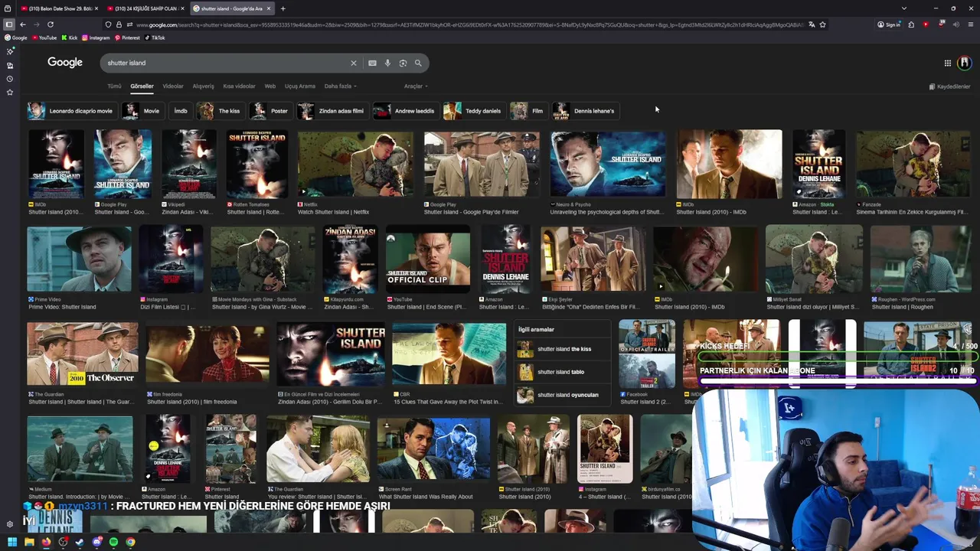Open the history clock icon in sidebar
Viewport: 980px width, 551px height.
point(10,79)
